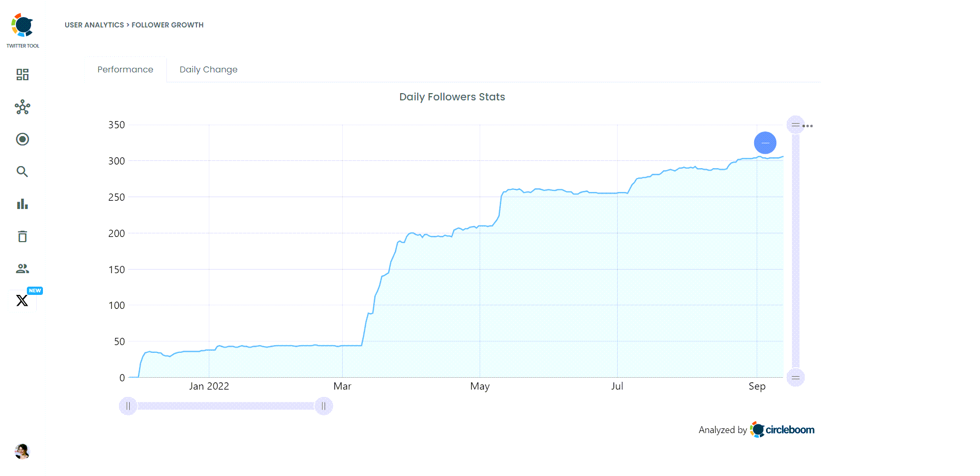Open the followers/friends icon in sidebar

[22, 269]
